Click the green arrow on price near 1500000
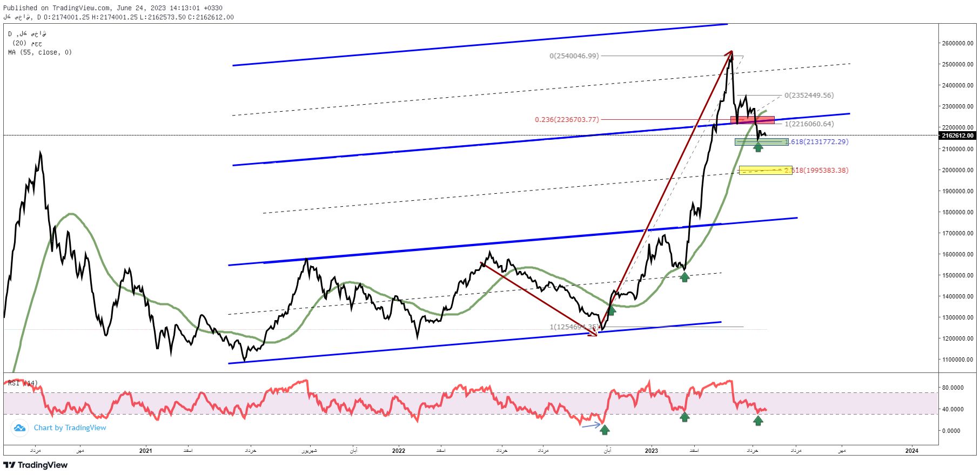 click(x=684, y=277)
